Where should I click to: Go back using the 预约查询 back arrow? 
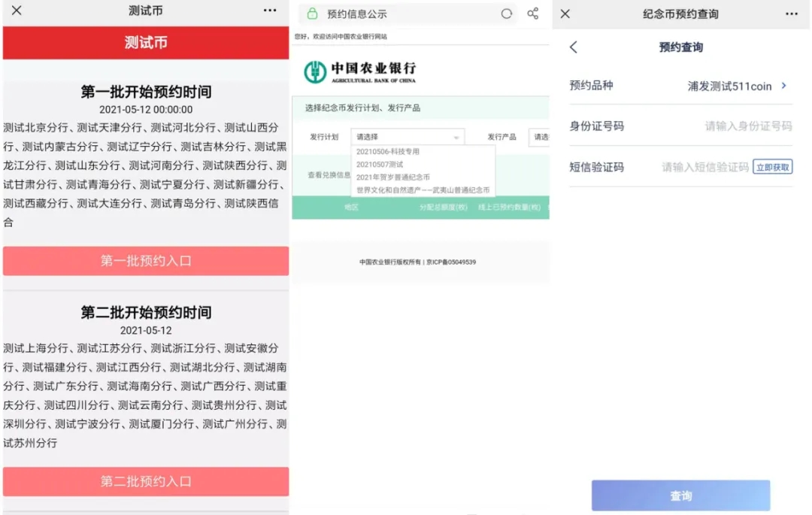click(574, 47)
